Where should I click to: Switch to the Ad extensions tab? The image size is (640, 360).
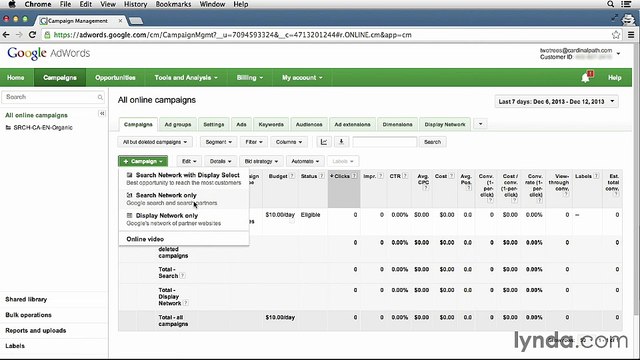pos(352,124)
